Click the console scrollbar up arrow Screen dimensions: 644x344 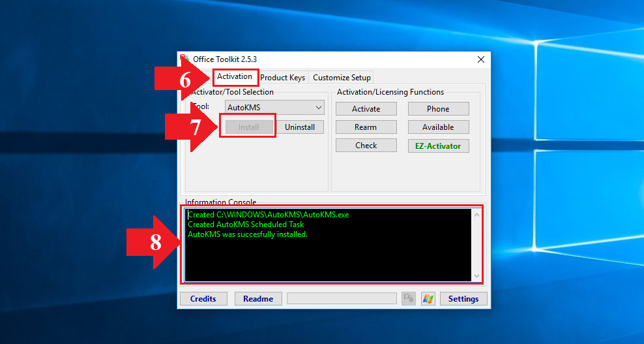[x=476, y=215]
